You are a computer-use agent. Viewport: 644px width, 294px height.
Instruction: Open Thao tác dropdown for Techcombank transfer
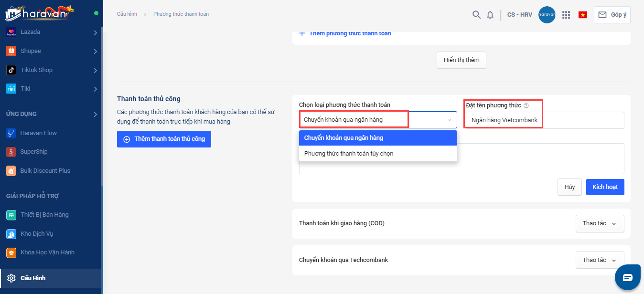pos(600,260)
